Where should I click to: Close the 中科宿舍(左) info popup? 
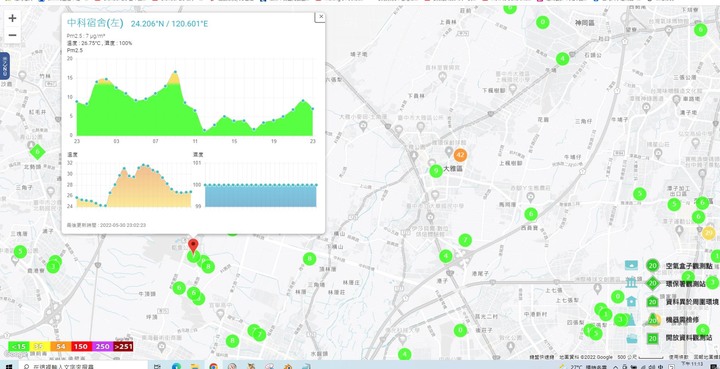coord(321,17)
